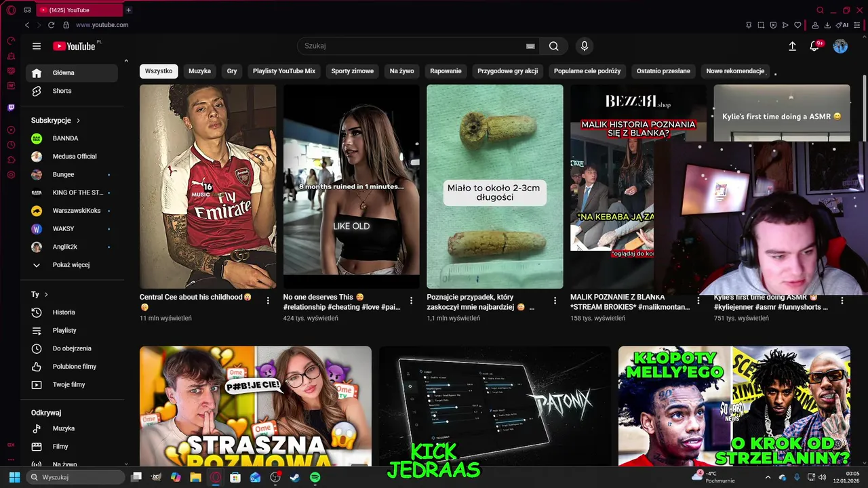Open the account avatar menu
This screenshot has height=488, width=868.
click(840, 46)
